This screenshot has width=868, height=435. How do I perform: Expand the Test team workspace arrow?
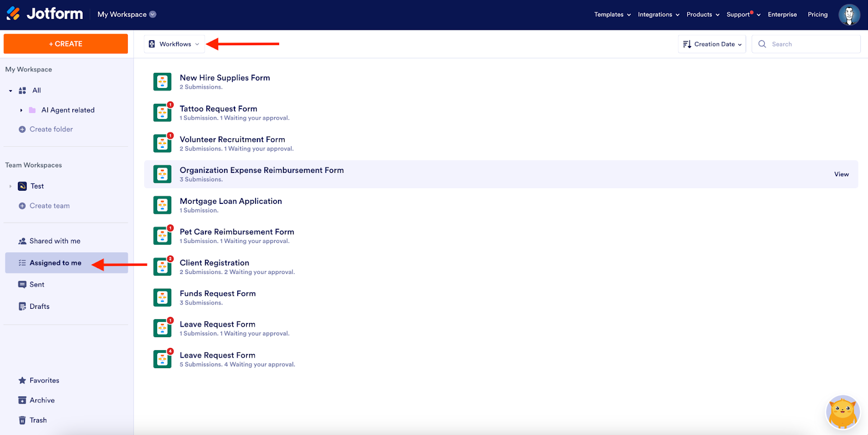10,187
